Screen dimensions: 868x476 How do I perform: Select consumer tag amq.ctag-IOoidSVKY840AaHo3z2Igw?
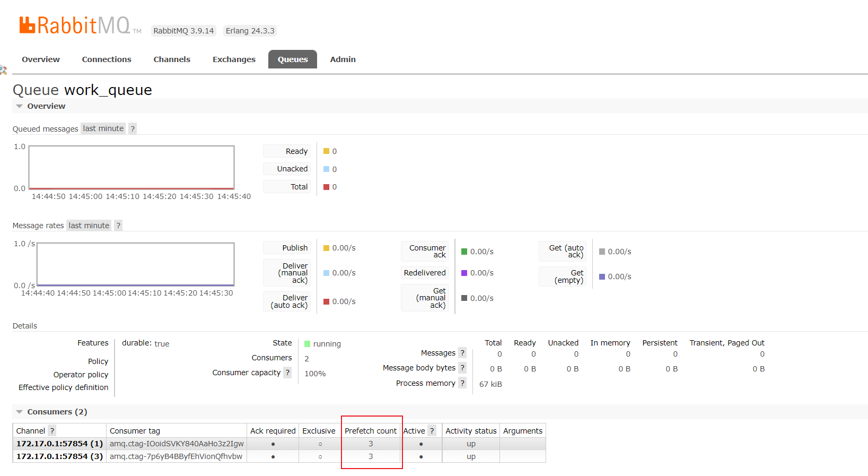(177, 444)
